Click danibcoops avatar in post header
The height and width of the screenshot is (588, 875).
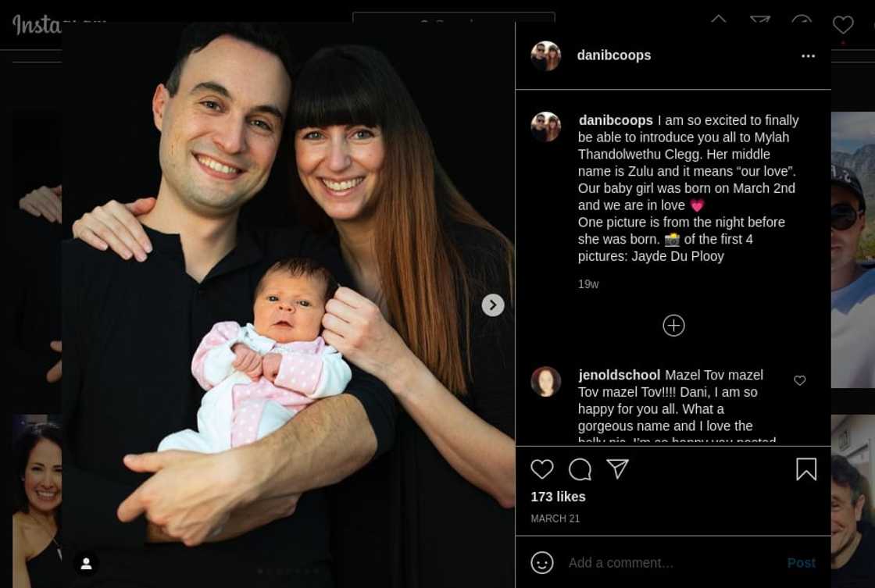click(x=546, y=55)
